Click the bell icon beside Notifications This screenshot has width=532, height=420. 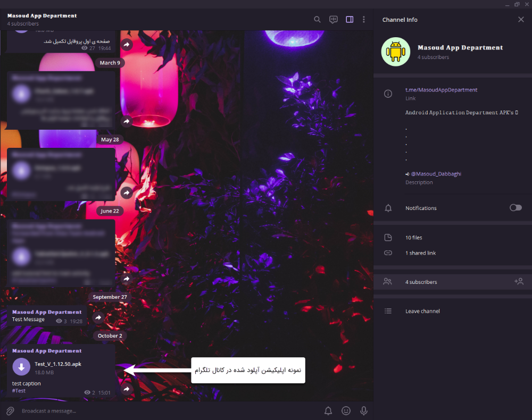(x=388, y=208)
